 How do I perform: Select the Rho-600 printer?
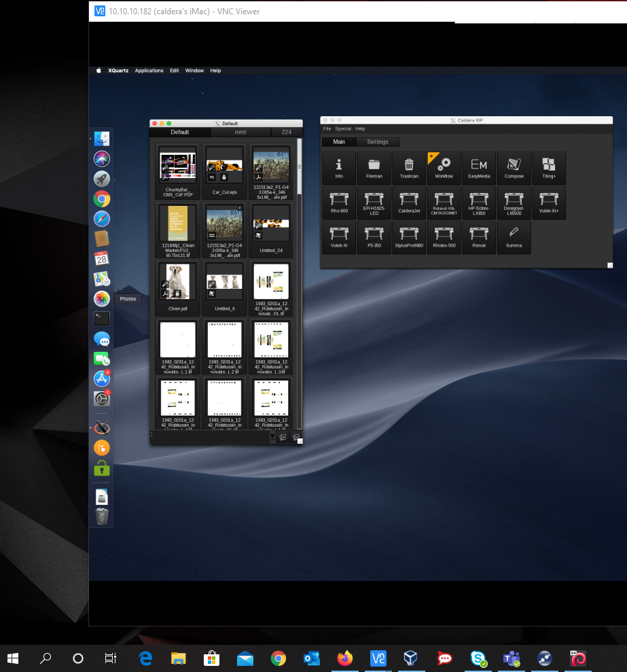tap(339, 202)
